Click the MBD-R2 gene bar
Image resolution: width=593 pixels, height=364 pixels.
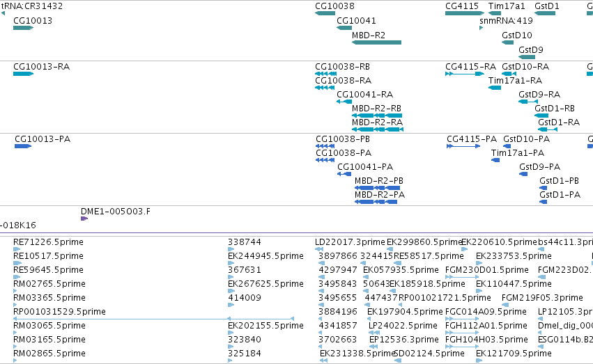(x=377, y=42)
